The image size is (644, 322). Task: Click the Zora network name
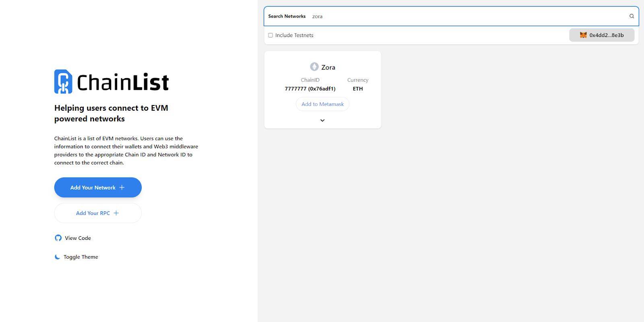point(328,67)
